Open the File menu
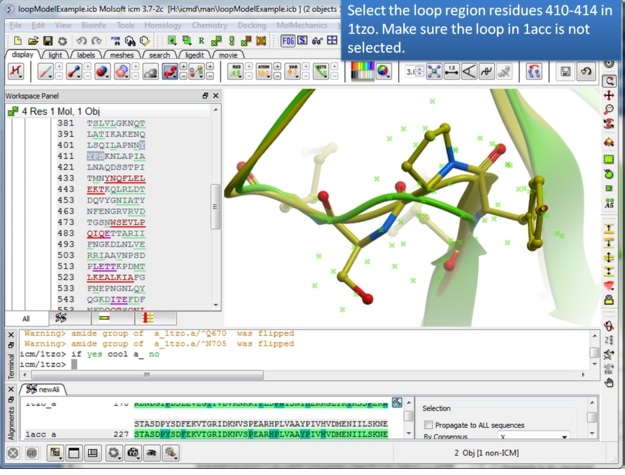 15,24
